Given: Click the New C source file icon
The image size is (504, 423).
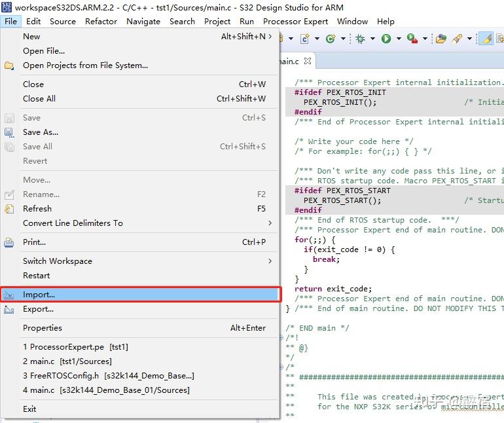Looking at the screenshot, I should 304,39.
